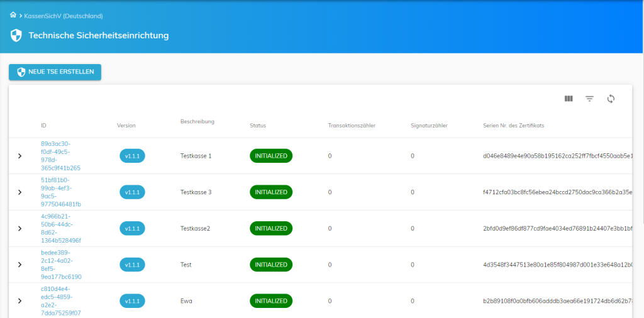The image size is (644, 318).
Task: Click INITIALIZED status of Testkasse 3
Action: [x=271, y=192]
